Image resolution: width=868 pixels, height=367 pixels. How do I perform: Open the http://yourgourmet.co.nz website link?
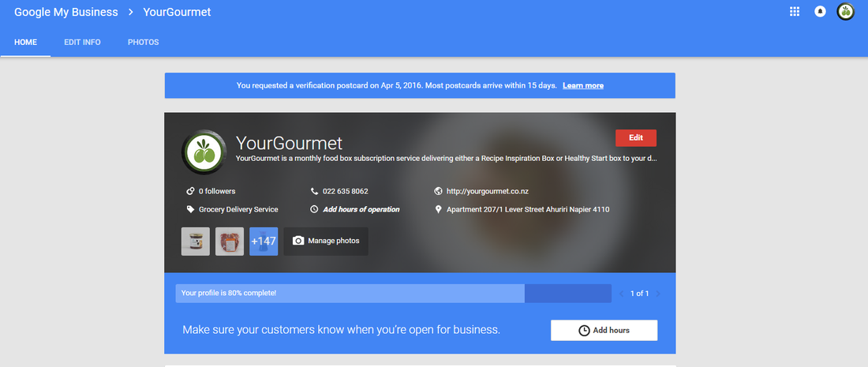pos(487,192)
